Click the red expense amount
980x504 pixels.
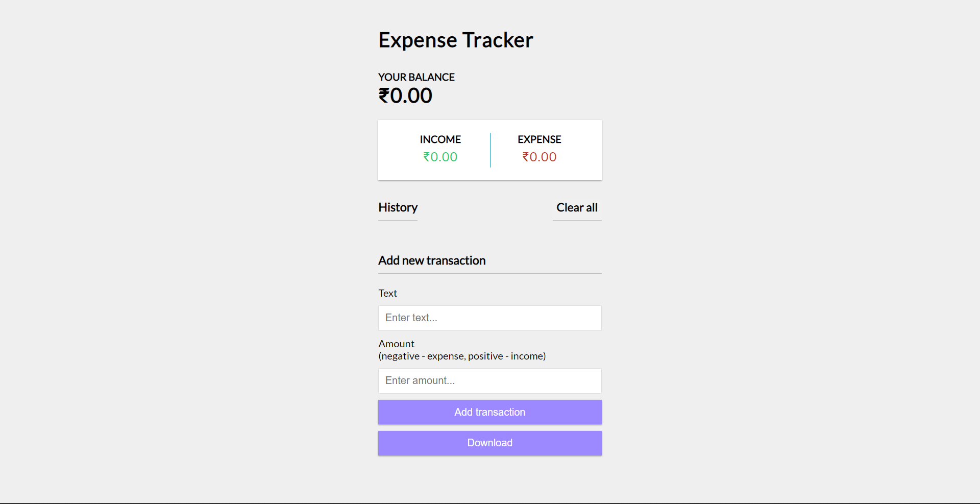(539, 157)
